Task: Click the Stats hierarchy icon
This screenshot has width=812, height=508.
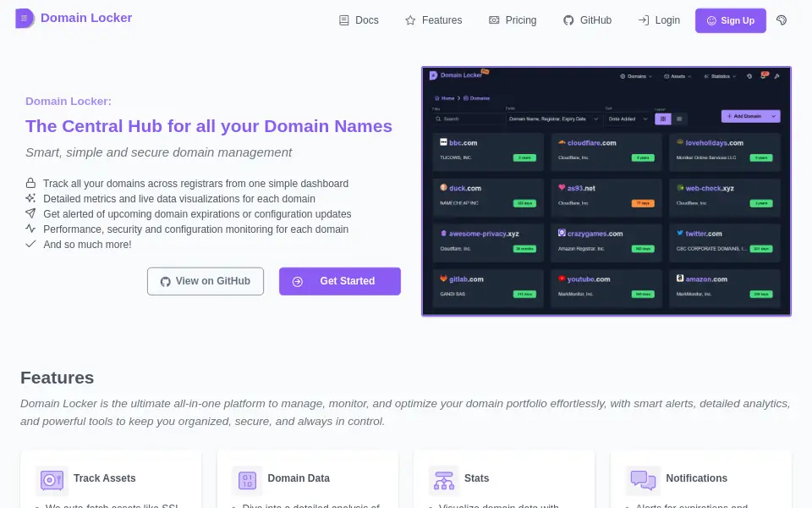Action: 444,480
